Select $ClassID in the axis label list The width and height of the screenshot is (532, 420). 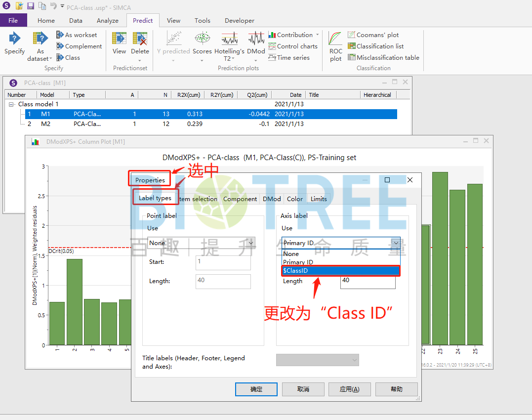click(340, 271)
